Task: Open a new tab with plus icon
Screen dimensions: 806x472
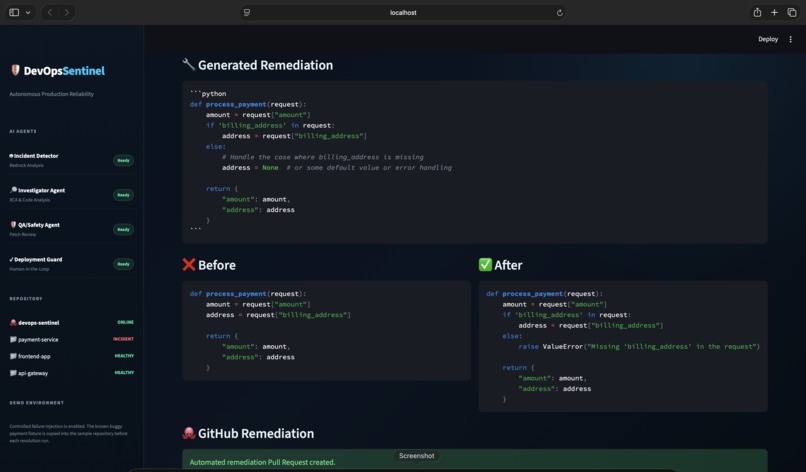Action: [x=774, y=12]
